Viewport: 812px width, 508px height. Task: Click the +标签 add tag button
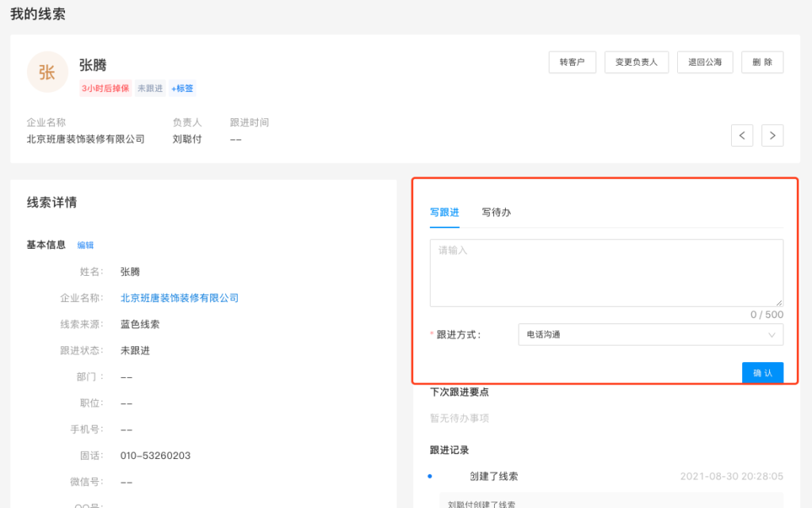(182, 89)
